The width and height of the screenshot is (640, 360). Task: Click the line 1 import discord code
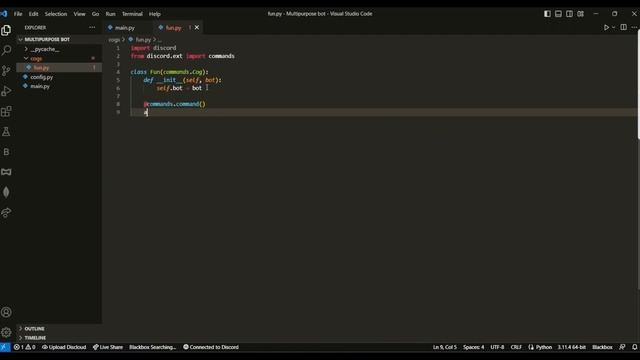(153, 48)
